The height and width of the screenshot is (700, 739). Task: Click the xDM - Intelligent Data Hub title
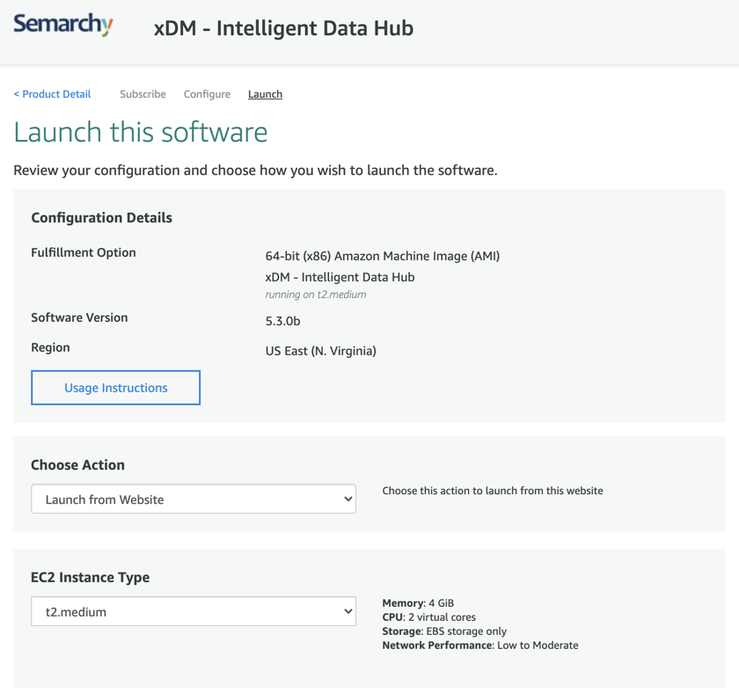283,28
